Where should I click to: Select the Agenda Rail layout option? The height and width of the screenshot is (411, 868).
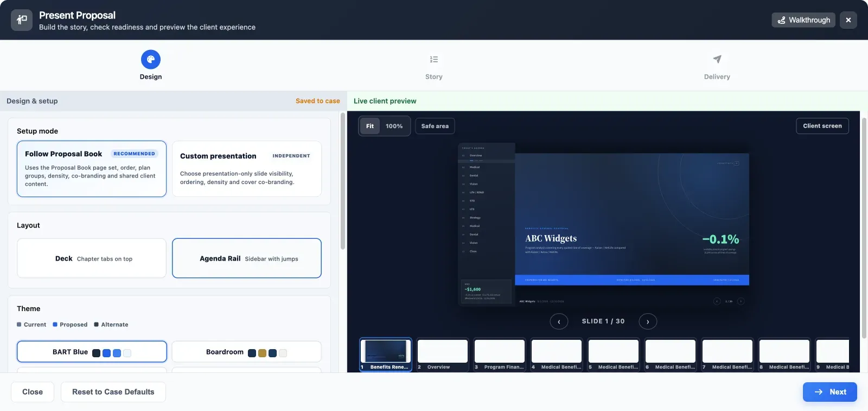(247, 258)
